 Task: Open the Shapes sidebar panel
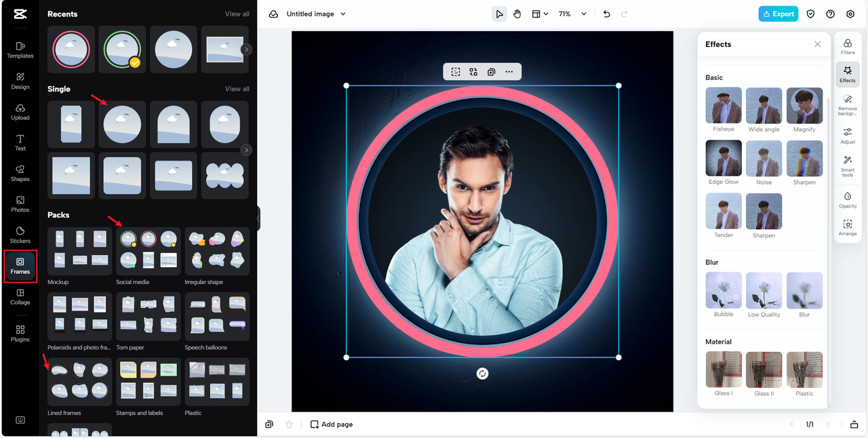(x=20, y=174)
